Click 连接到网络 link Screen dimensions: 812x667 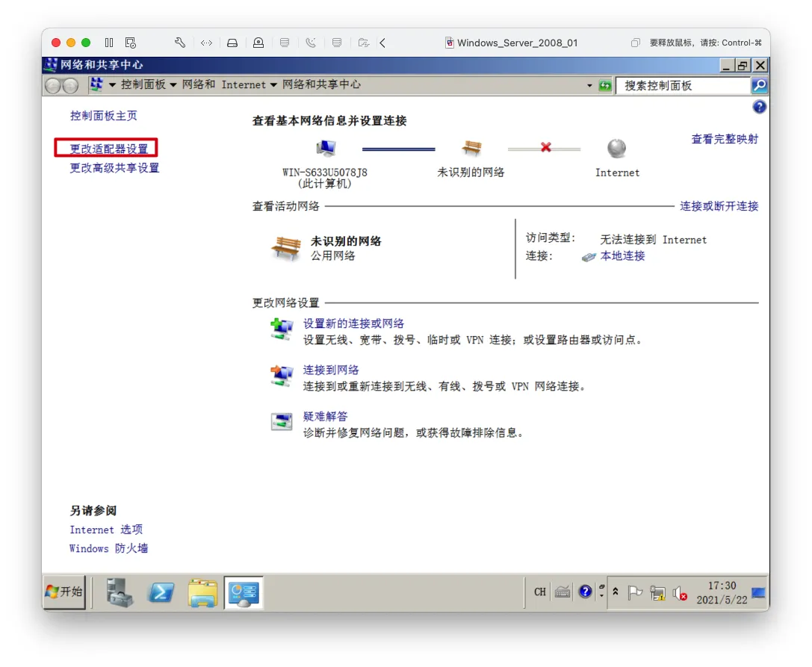coord(331,370)
